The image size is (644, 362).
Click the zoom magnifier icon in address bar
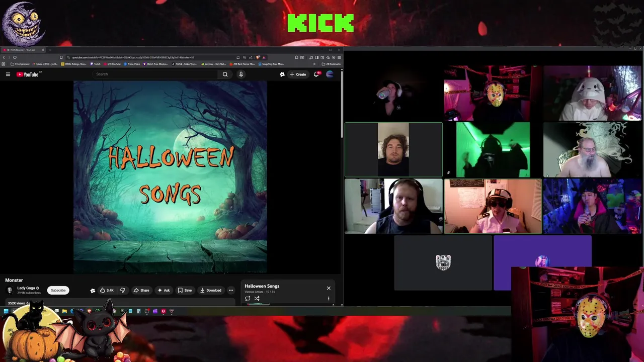pyautogui.click(x=245, y=57)
